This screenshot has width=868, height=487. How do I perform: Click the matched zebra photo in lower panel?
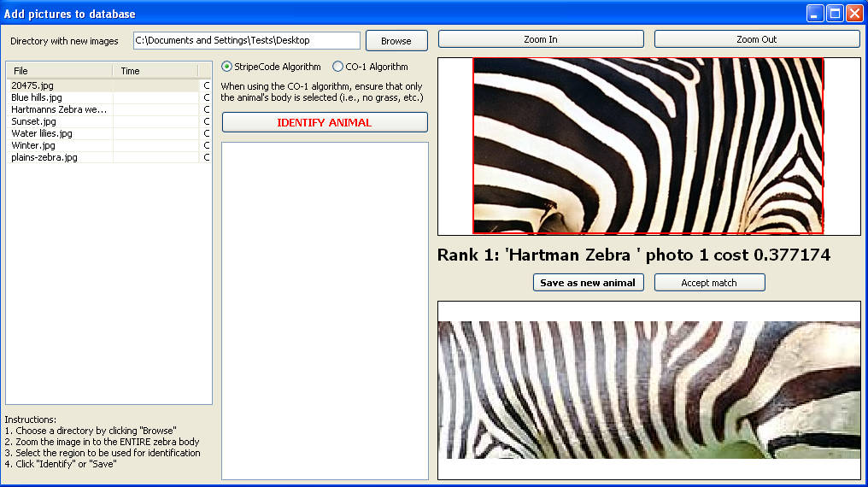click(648, 390)
